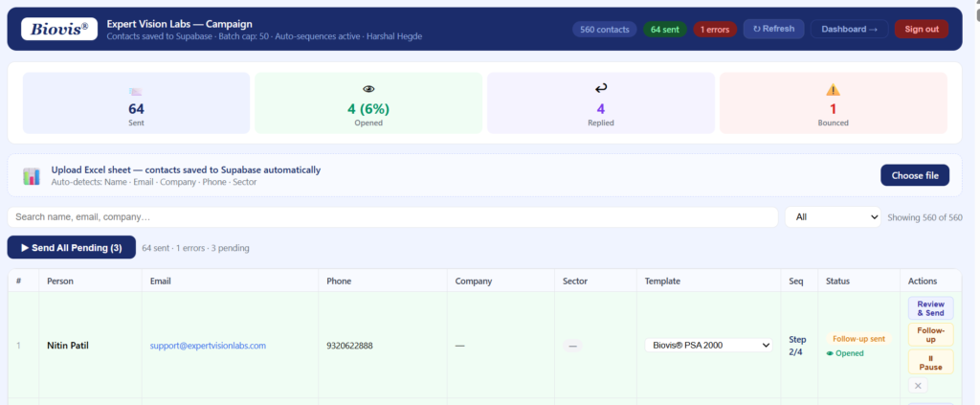Open the All filter dropdown

834,217
